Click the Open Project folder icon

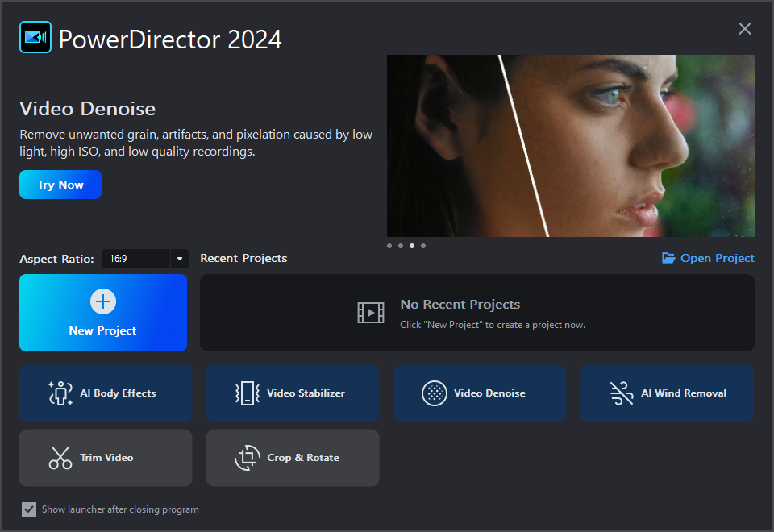pos(668,258)
